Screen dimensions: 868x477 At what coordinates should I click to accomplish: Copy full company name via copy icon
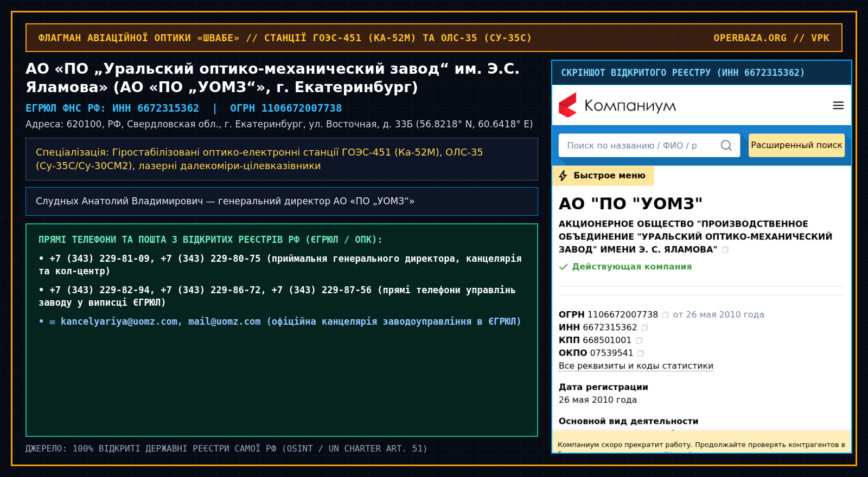click(725, 250)
